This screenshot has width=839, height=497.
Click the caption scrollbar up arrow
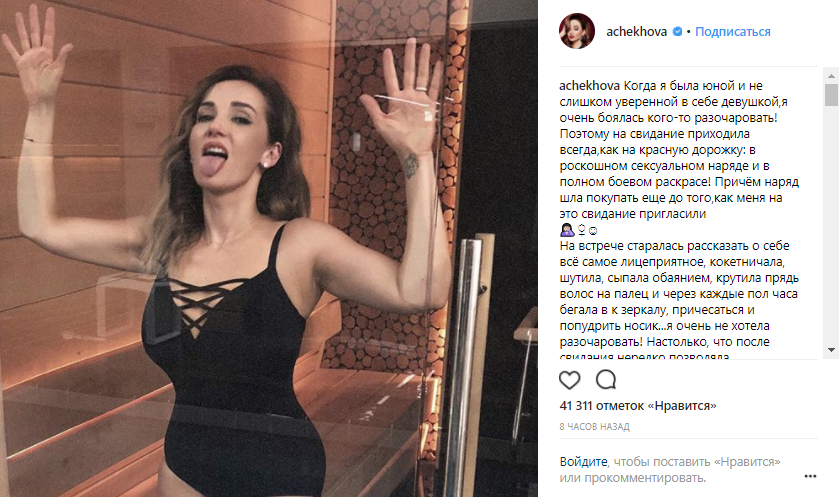tap(831, 76)
